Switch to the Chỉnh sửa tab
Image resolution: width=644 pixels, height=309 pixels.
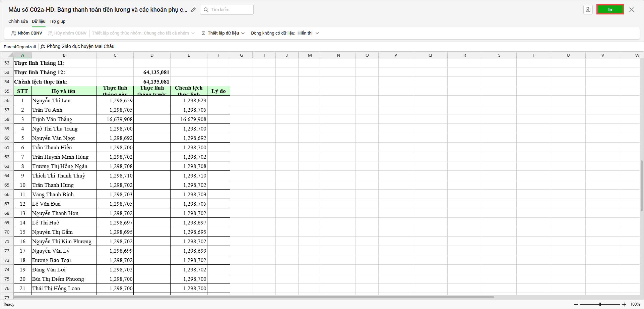18,21
